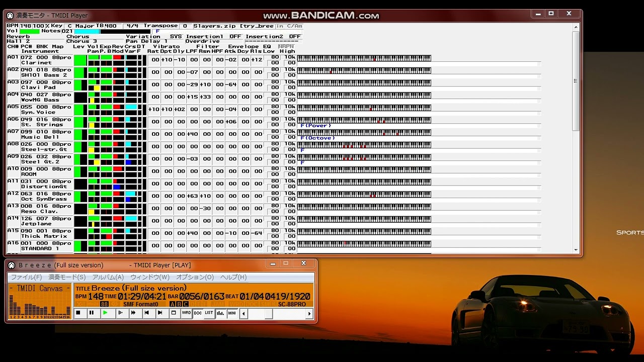Open the WRD display window
This screenshot has height=362, width=644.
pos(186,313)
